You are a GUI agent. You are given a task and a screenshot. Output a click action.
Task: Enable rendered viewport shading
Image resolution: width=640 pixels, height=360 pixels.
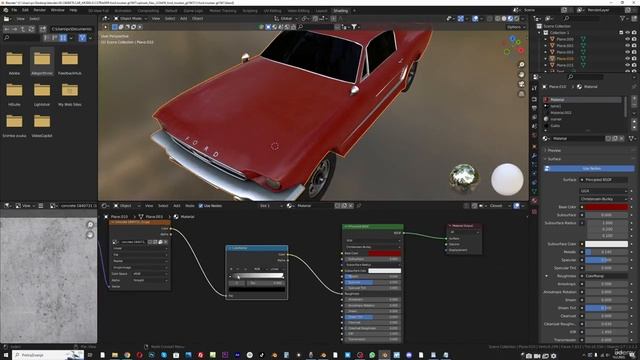coord(516,18)
